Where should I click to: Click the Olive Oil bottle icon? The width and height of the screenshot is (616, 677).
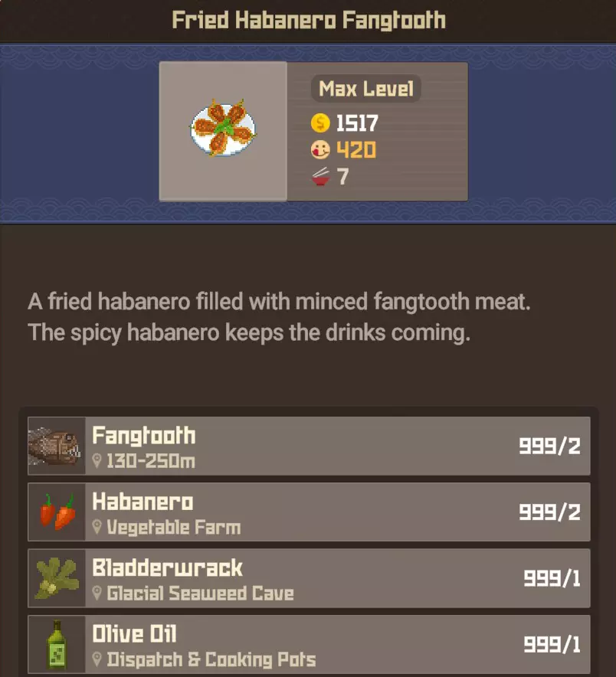(x=57, y=644)
